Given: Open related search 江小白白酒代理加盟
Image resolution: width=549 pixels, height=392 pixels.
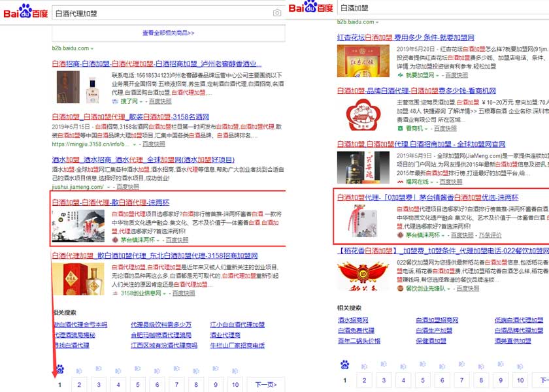Looking at the screenshot, I should click(237, 325).
